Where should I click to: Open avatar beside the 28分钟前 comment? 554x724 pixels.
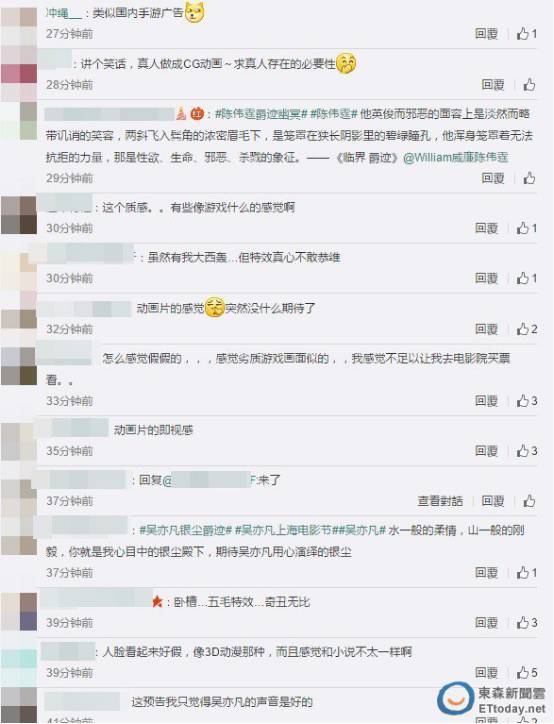[x=18, y=74]
